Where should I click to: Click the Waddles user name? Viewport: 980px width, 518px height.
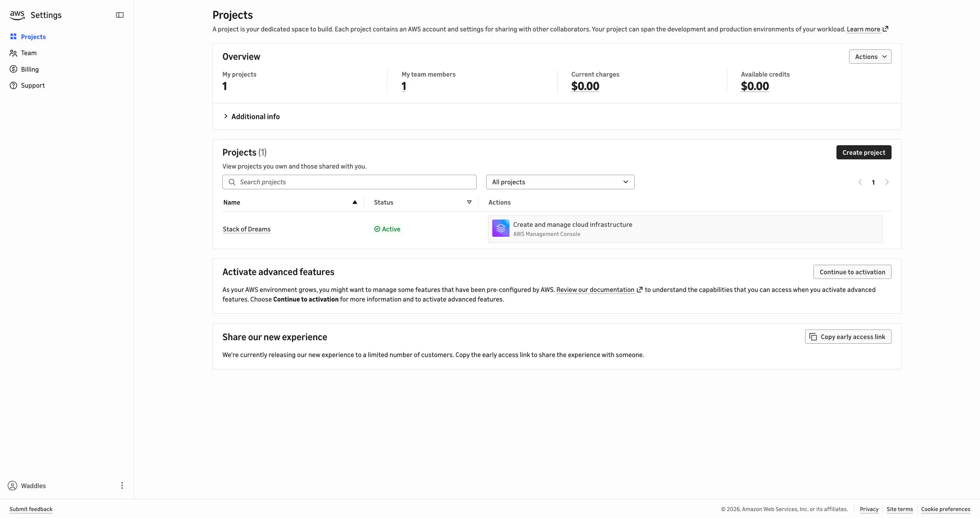pos(33,486)
